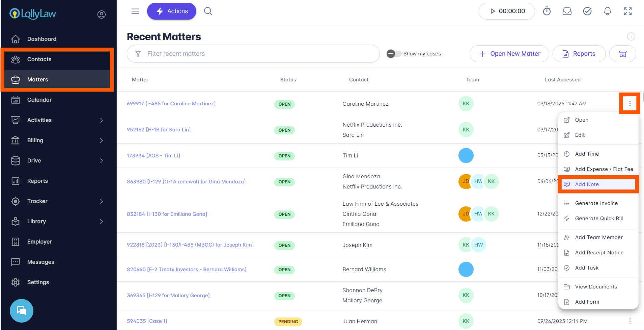This screenshot has height=330, width=644.
Task: Click the archive box button next to Reports
Action: 623,54
